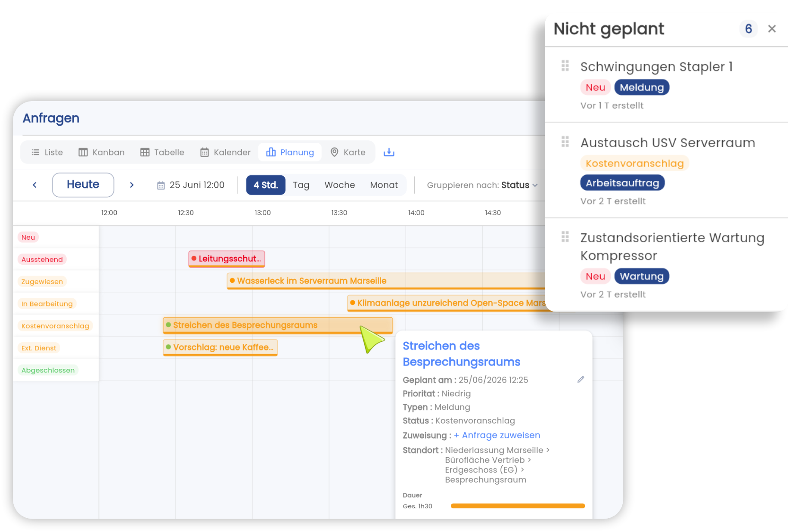Click Wartung tag on Kompressor card
Screen dimensions: 801x532
[642, 276]
